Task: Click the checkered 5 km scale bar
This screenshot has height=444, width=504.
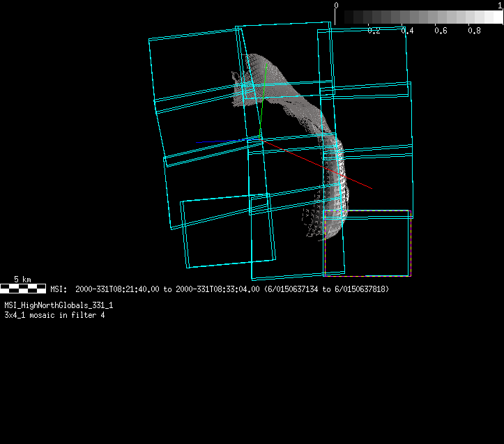Action: pos(23,288)
